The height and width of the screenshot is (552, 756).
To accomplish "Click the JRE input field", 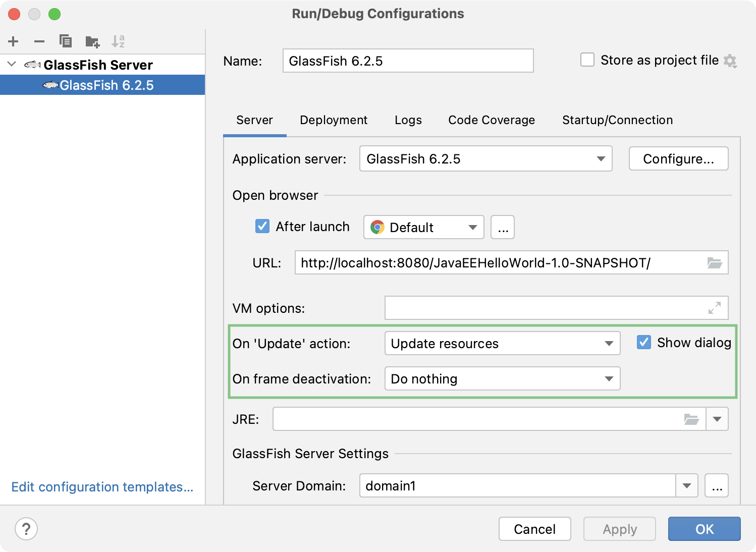I will (490, 419).
